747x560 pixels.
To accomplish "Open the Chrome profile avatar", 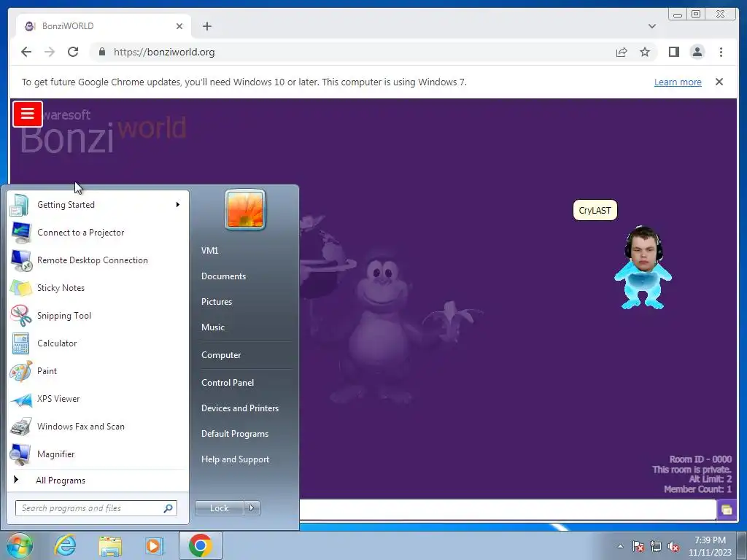I will point(697,52).
